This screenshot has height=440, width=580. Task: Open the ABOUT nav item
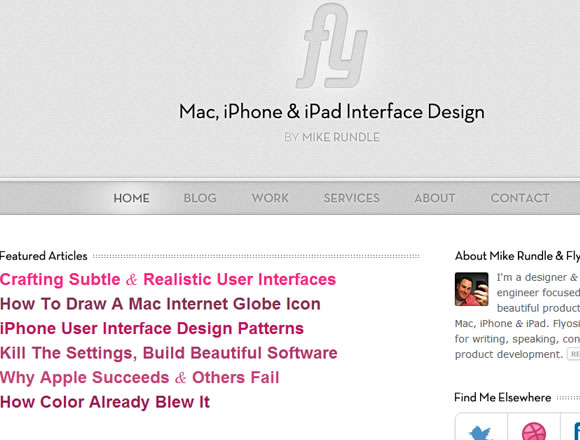tap(435, 198)
